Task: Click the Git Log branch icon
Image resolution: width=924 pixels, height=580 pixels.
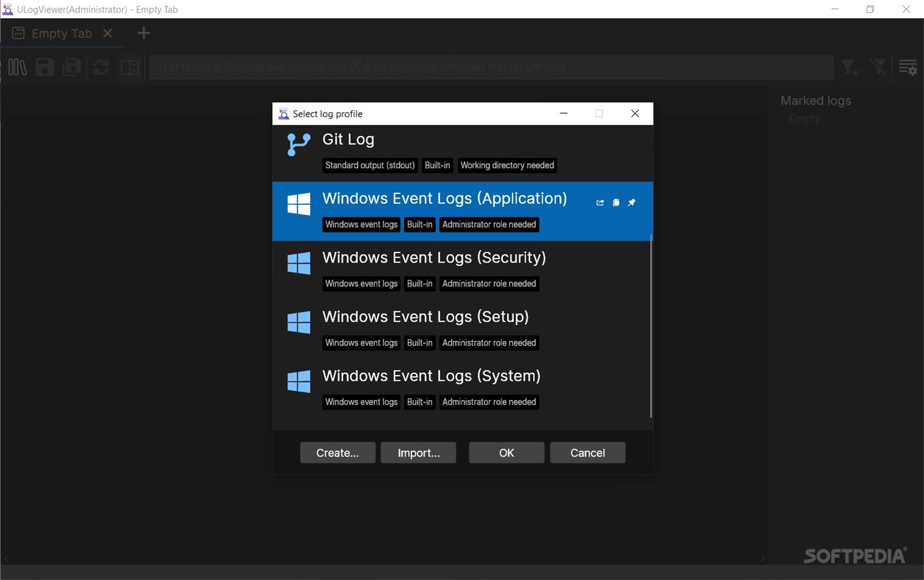Action: [x=299, y=145]
